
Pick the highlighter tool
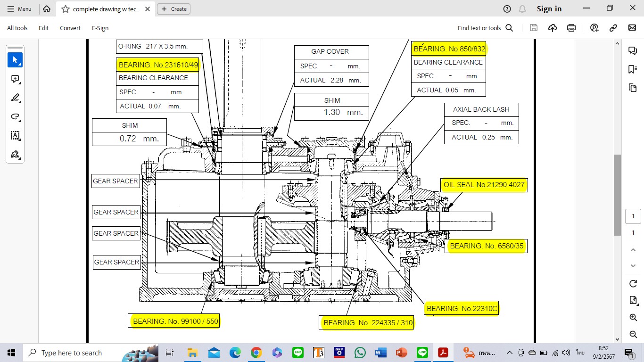click(15, 98)
